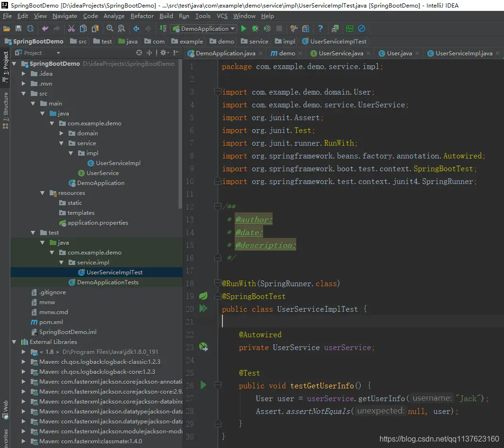Switch to the UserServiceImpl.java tab
Image resolution: width=504 pixels, height=448 pixels.
tap(464, 53)
